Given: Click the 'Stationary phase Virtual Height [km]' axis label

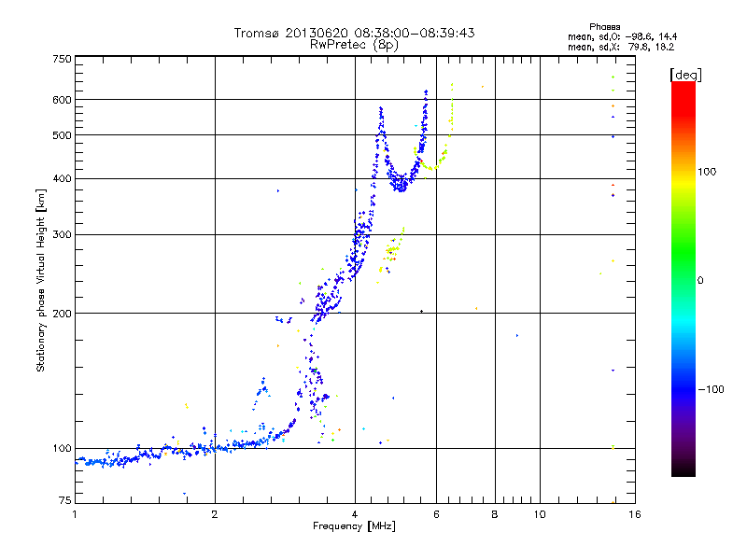Looking at the screenshot, I should point(41,280).
